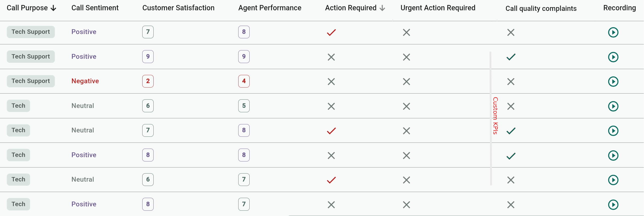Click the red agent performance 4 badge
The height and width of the screenshot is (216, 644).
244,81
